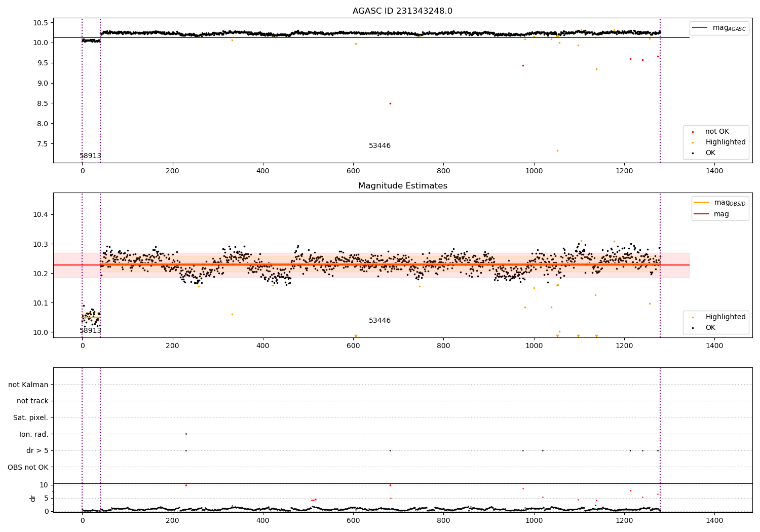The height and width of the screenshot is (532, 760).
Task: Click the 'Sat. pixel.' axis label
Action: click(31, 417)
